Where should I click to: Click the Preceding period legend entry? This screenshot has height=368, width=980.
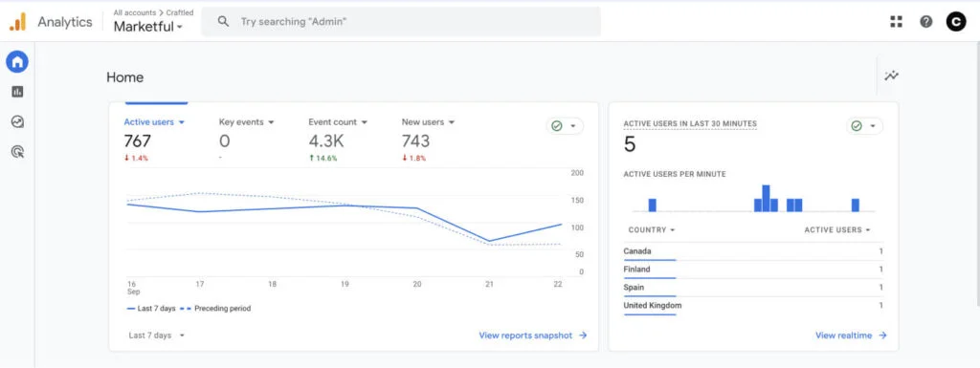click(215, 309)
